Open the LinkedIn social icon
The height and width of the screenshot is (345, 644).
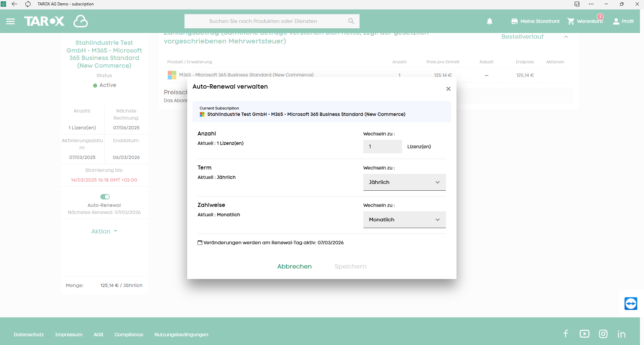(621, 334)
